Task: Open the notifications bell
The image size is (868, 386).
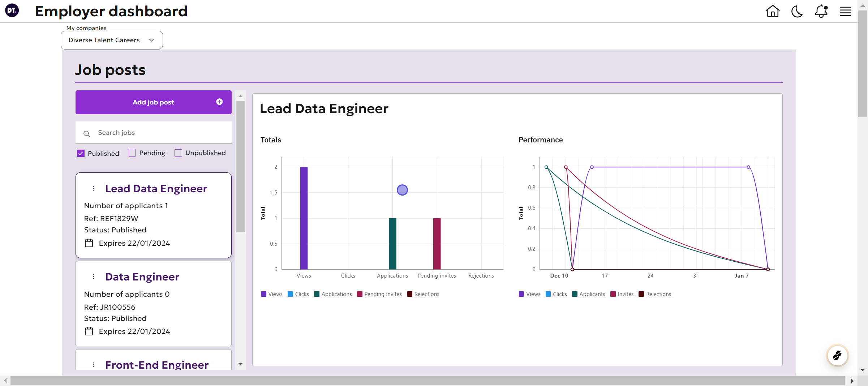Action: tap(821, 11)
